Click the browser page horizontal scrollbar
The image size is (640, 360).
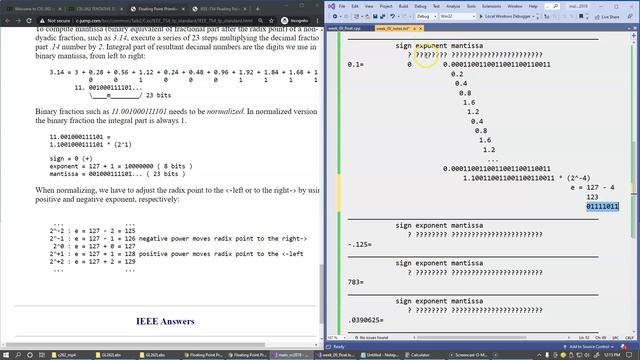135,344
